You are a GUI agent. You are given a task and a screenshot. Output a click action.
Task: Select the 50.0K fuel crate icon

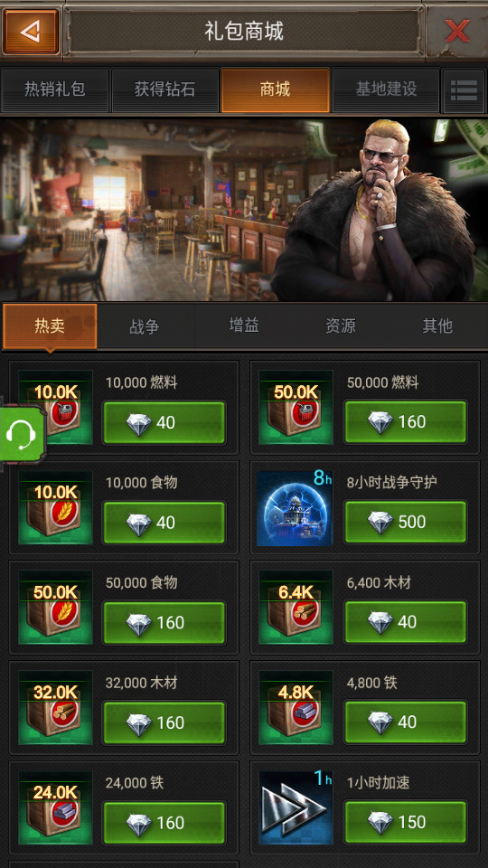tap(296, 408)
